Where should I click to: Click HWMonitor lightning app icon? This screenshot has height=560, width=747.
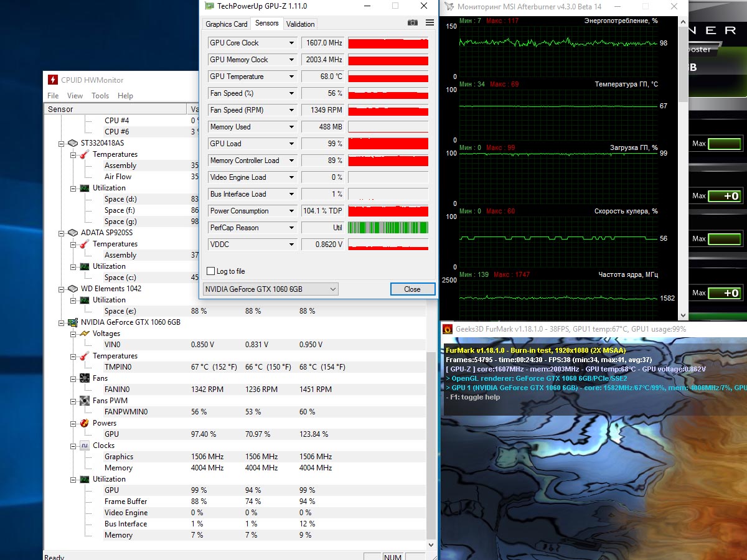pos(53,80)
